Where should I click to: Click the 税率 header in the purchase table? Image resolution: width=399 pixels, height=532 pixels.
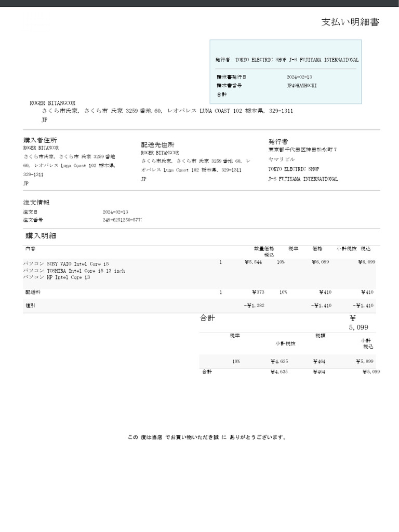(x=294, y=249)
